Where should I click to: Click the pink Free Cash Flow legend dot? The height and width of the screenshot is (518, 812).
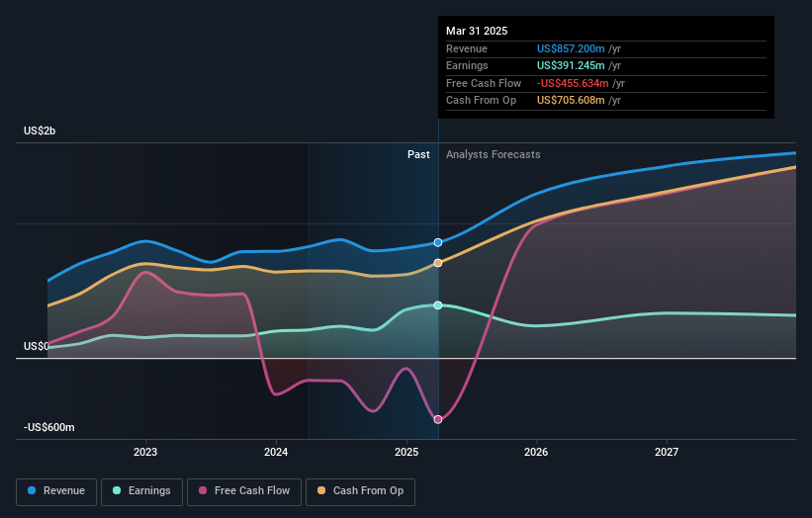tap(203, 490)
